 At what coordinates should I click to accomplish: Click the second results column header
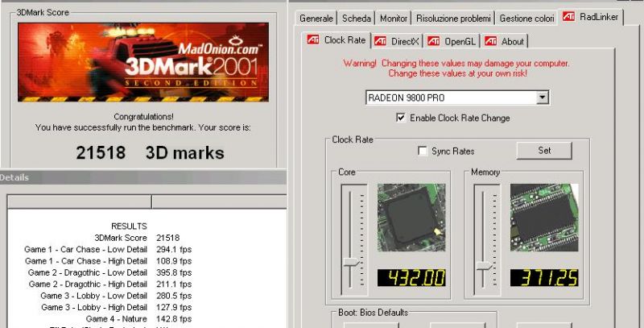[x=219, y=201]
